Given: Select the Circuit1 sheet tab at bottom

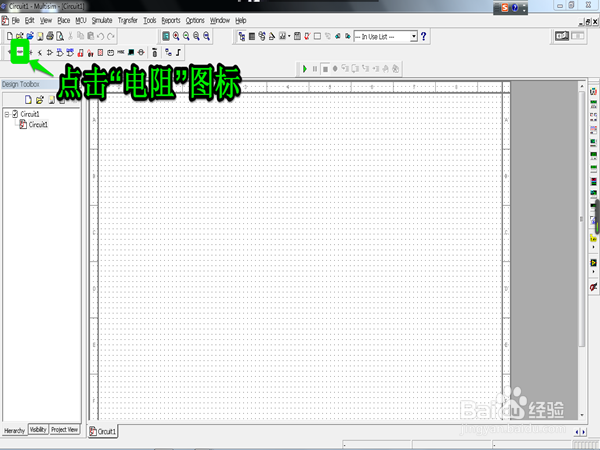Looking at the screenshot, I should [103, 431].
